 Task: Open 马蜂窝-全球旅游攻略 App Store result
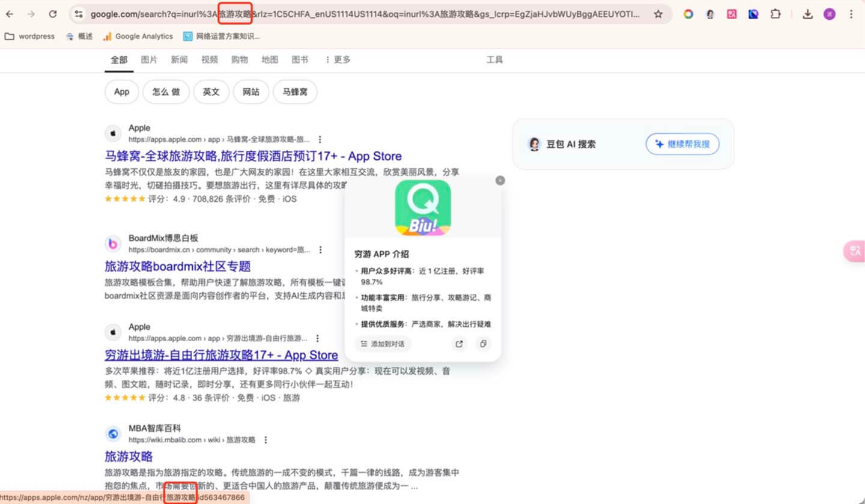253,156
